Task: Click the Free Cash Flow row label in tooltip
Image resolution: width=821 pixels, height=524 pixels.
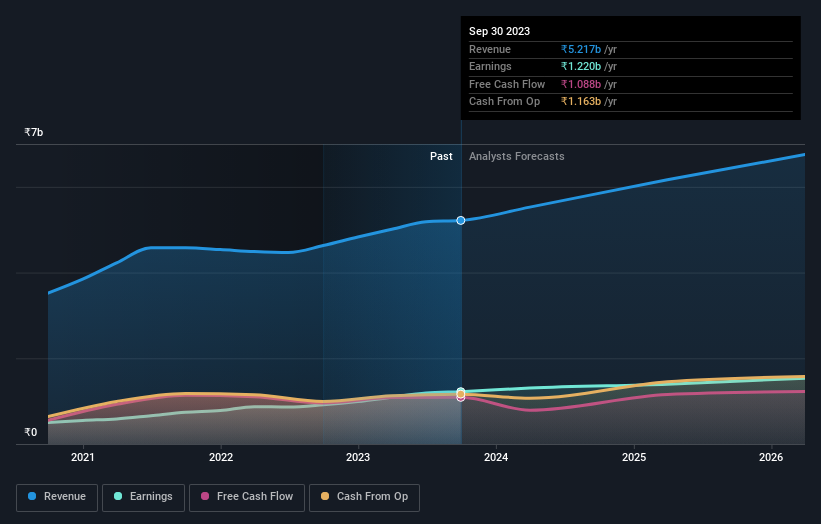Action: 507,84
